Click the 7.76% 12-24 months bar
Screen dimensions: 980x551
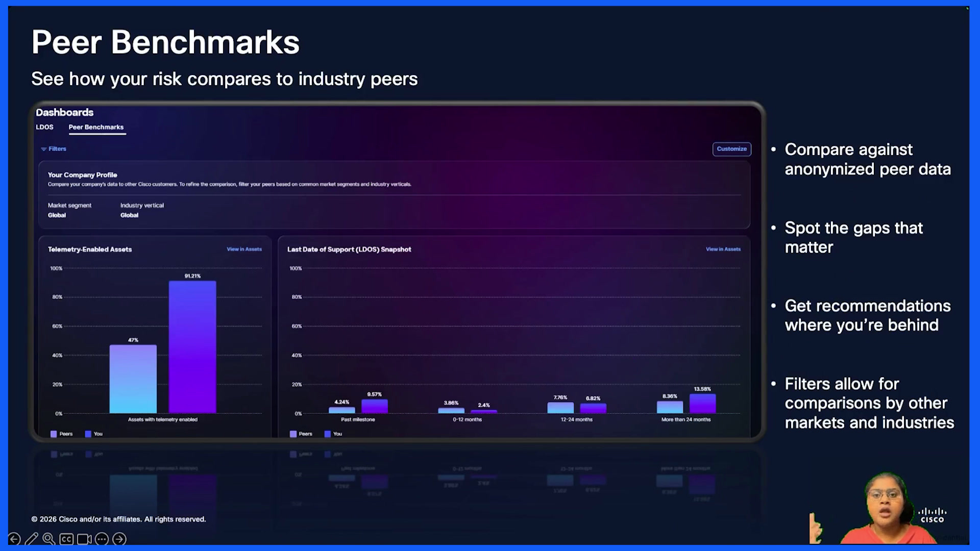(x=560, y=408)
